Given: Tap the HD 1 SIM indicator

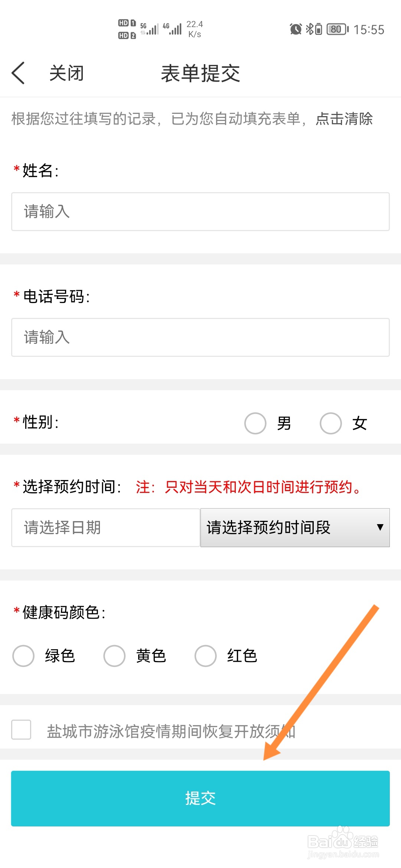Looking at the screenshot, I should pyautogui.click(x=127, y=23).
